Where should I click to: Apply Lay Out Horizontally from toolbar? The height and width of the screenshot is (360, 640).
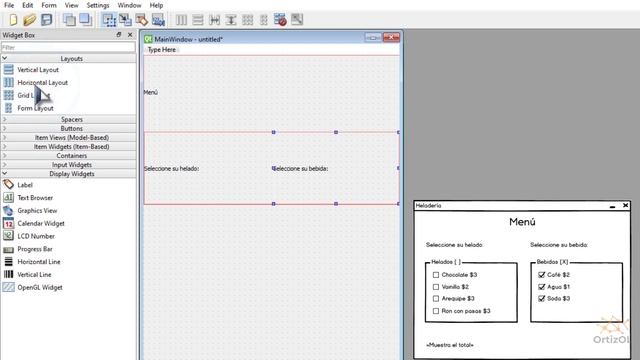pos(181,20)
